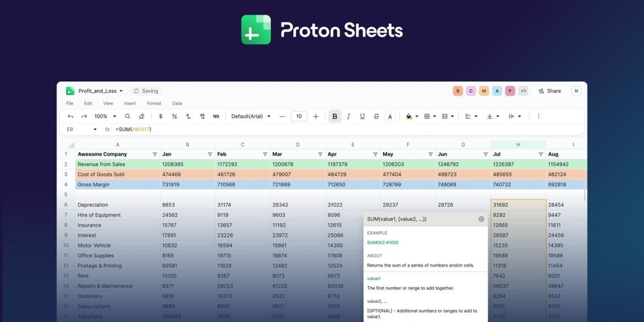This screenshot has width=644, height=322.
Task: Click the Share button
Action: pyautogui.click(x=550, y=91)
